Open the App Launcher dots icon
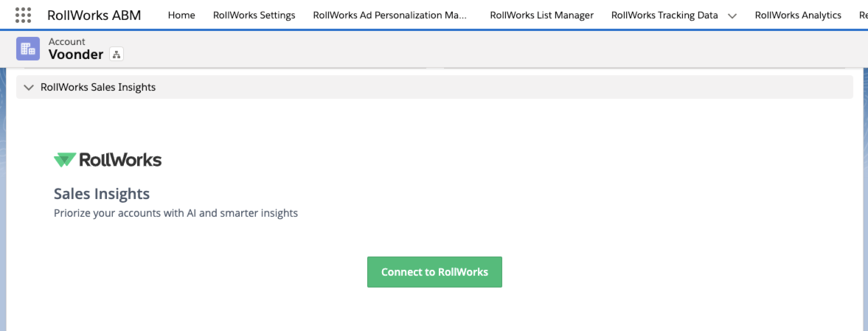The width and height of the screenshot is (868, 331). pyautogui.click(x=23, y=15)
